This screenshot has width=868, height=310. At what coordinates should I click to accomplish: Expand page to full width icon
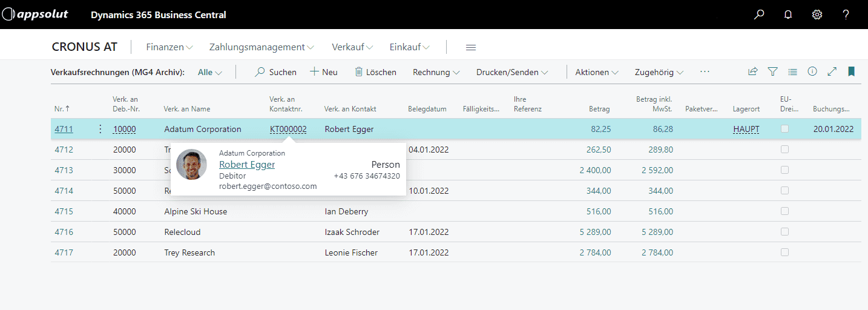(832, 71)
